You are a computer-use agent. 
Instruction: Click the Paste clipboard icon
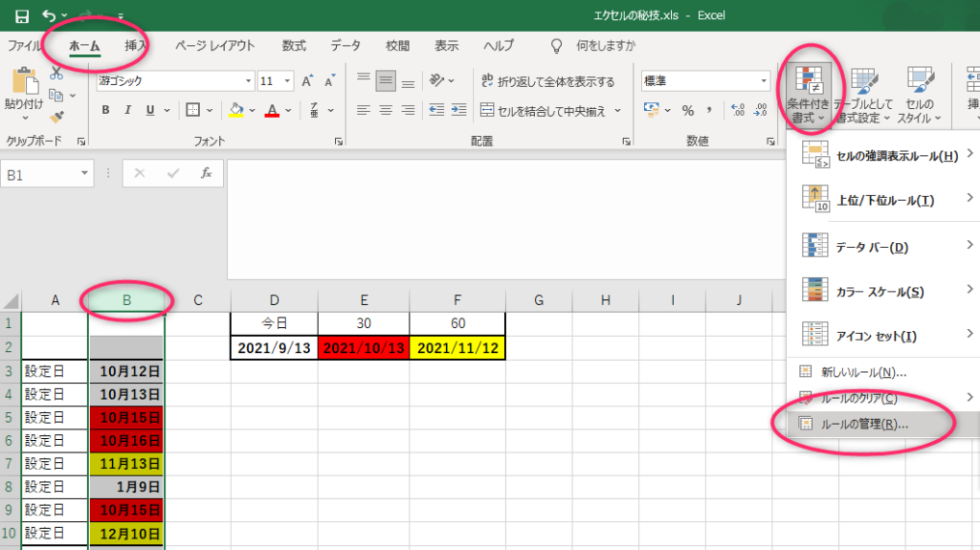[23, 90]
